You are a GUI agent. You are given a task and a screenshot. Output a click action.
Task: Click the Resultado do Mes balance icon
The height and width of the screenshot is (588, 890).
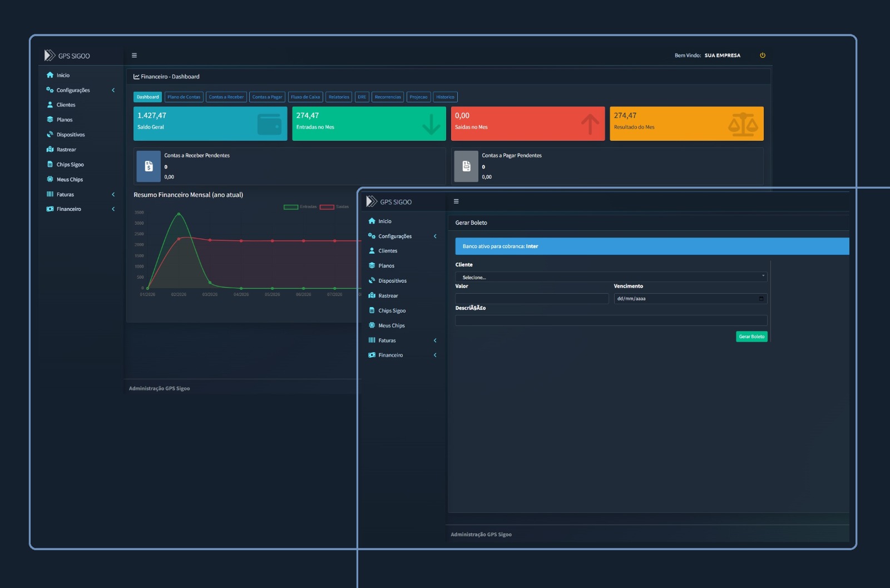(743, 125)
